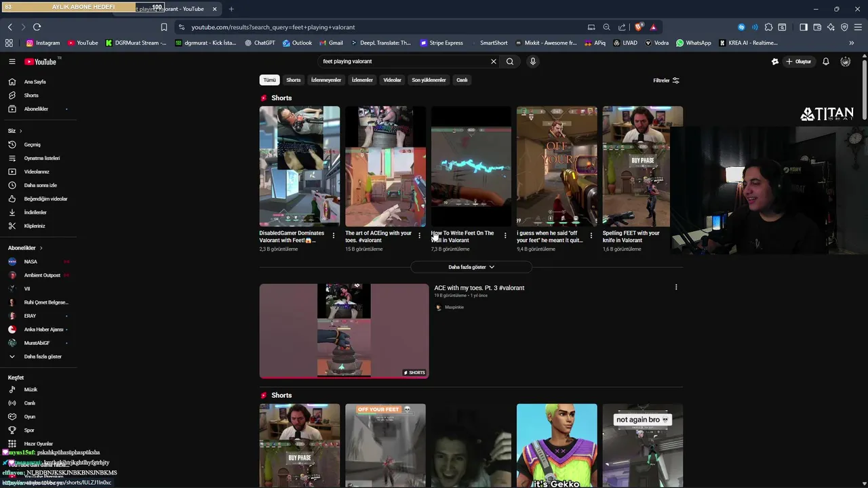Screen dimensions: 868x488
Task: Go back in browser history
Action: point(9,27)
